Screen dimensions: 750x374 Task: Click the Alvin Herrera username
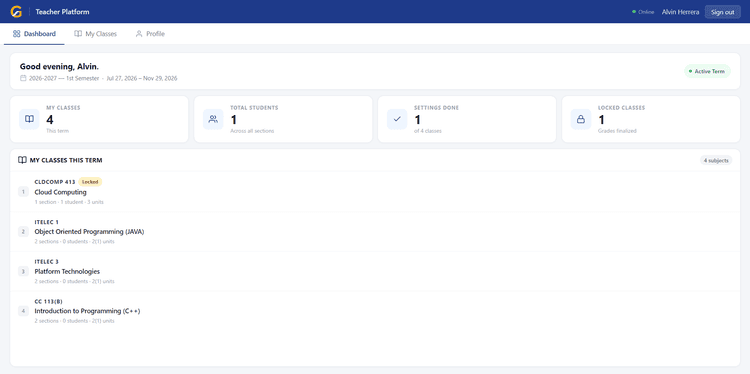point(680,12)
